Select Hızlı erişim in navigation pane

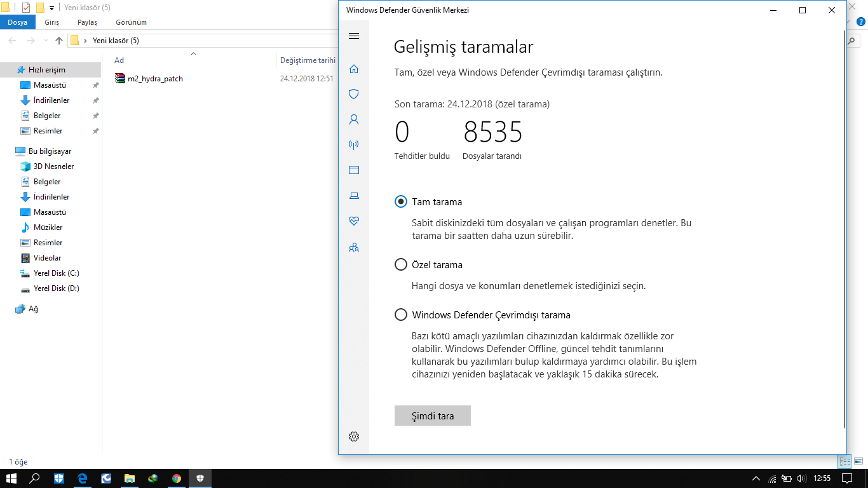[50, 70]
